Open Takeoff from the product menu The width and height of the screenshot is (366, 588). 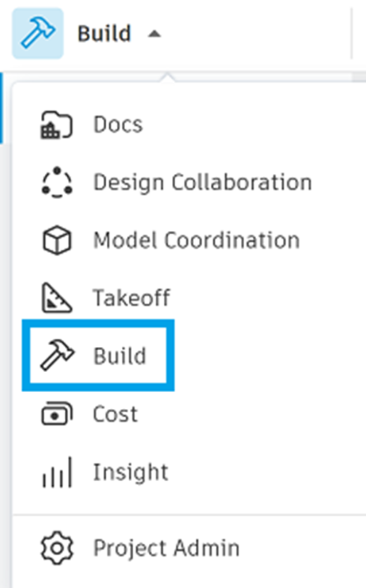click(132, 298)
